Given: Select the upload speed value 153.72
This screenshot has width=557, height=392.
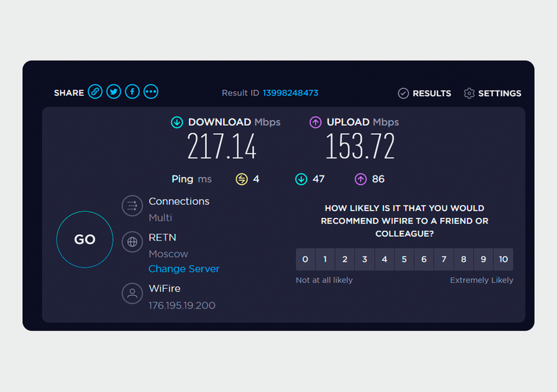Looking at the screenshot, I should point(360,146).
